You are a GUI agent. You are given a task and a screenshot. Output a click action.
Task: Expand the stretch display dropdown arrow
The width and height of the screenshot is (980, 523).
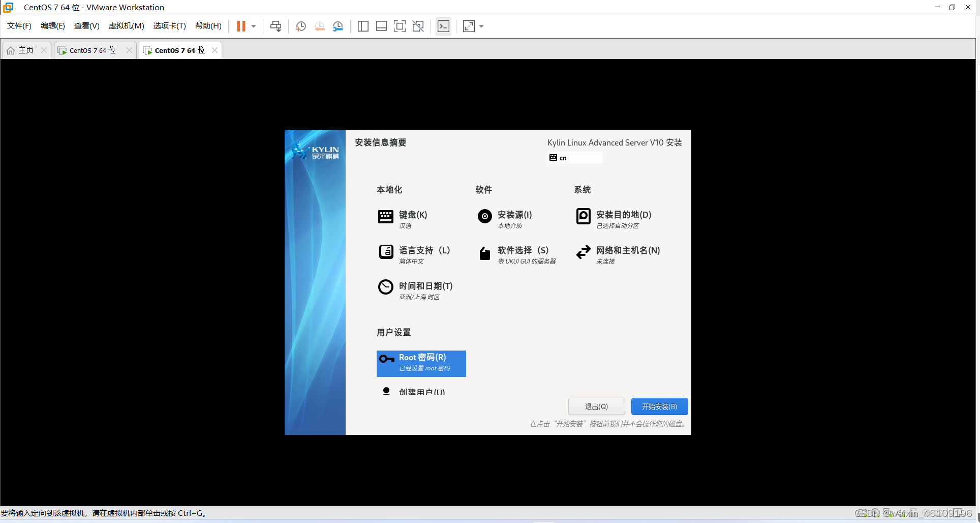(481, 26)
